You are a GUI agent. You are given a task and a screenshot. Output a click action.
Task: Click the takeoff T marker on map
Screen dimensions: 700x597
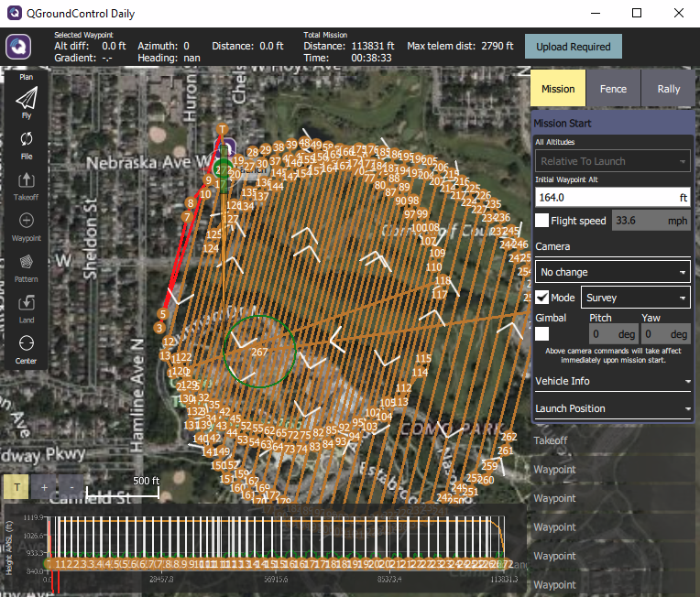(x=222, y=129)
